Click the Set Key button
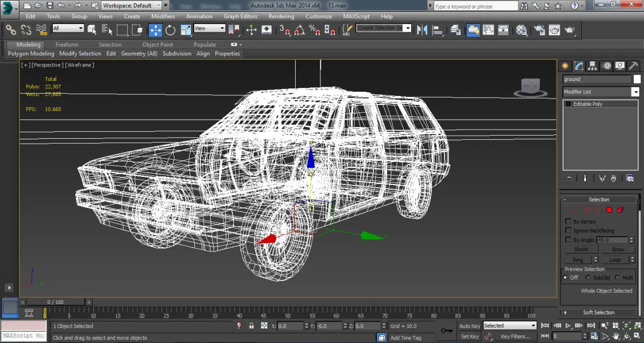644x343 pixels. pos(470,337)
